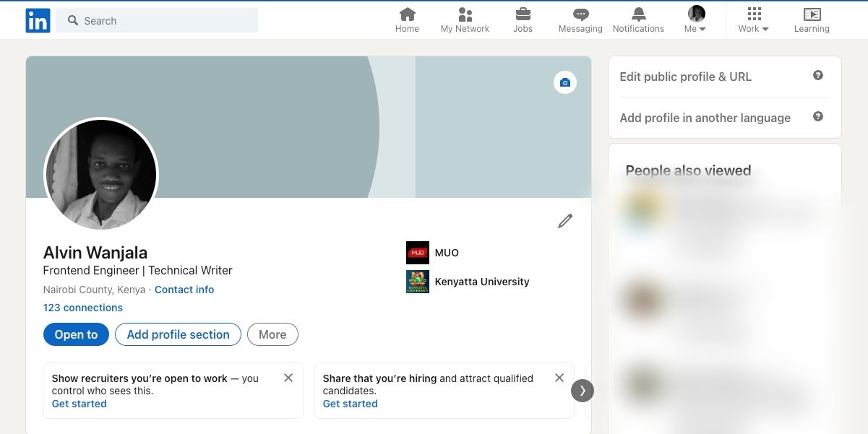Click the help icon beside Edit public profile
868x434 pixels.
coord(817,74)
